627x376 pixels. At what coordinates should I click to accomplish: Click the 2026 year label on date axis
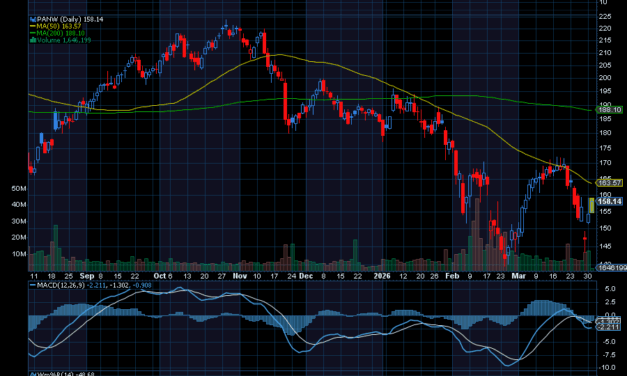[x=382, y=276]
